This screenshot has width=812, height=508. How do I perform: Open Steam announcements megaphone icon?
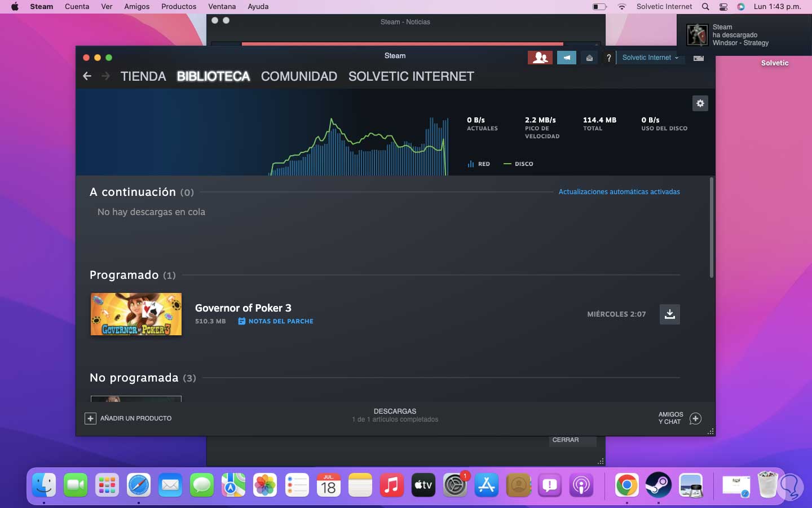(567, 58)
